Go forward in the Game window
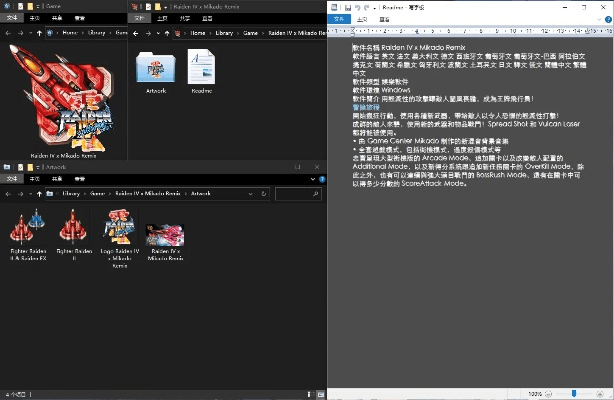 click(20, 33)
